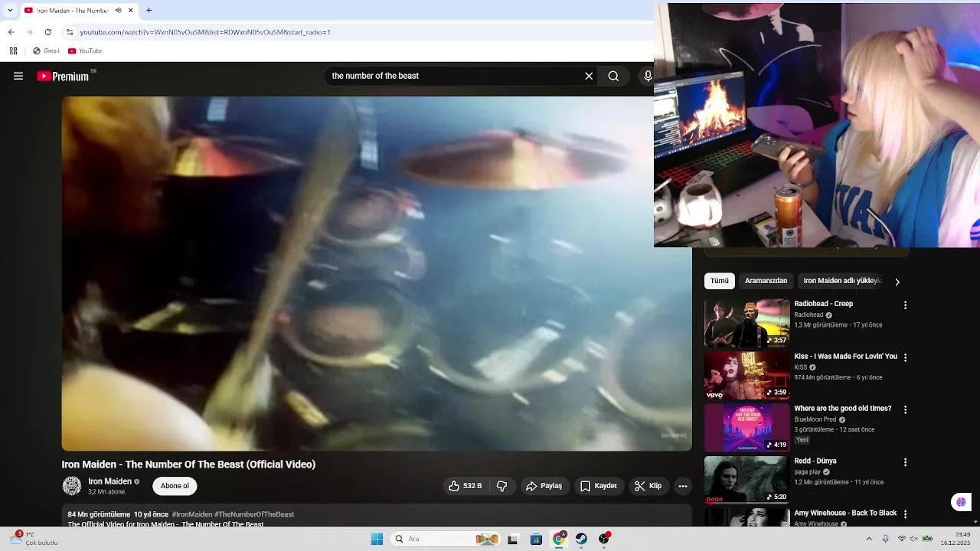980x551 pixels.
Task: Open the Radiohead - Creep video title
Action: (824, 304)
